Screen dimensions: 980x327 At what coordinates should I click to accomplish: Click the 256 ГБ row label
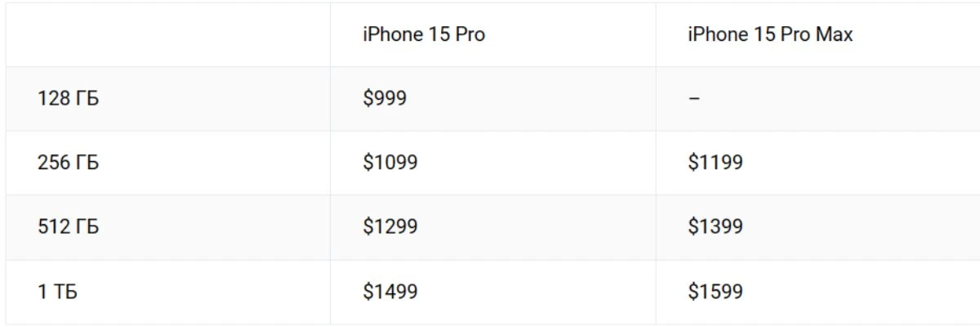click(68, 163)
